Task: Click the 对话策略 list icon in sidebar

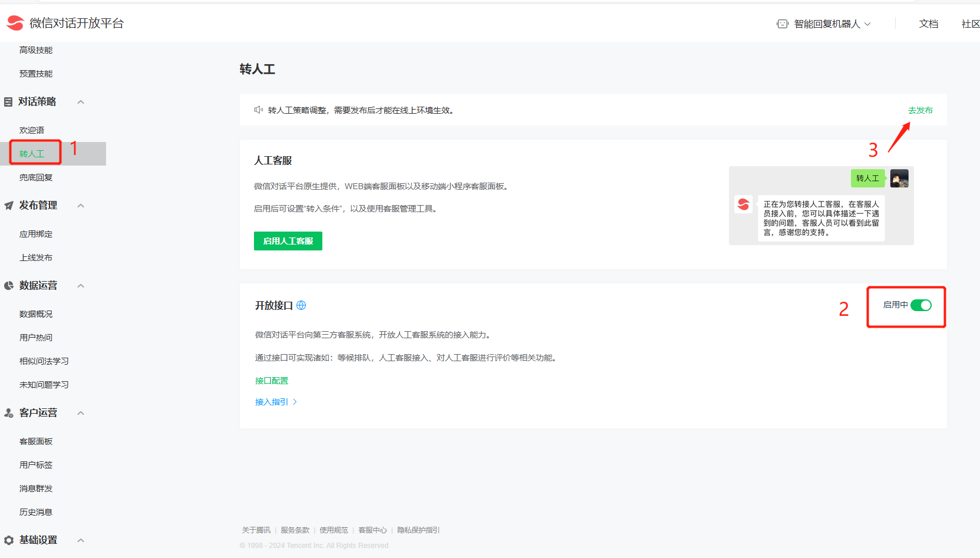Action: (8, 102)
